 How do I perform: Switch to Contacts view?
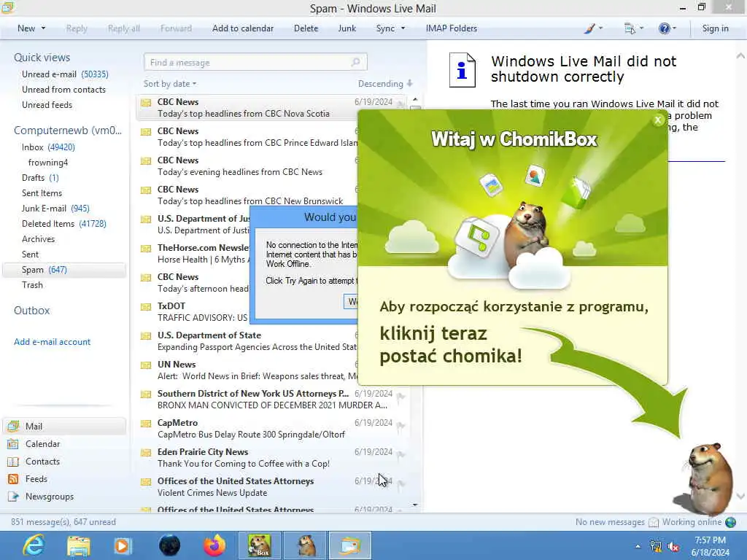(42, 462)
